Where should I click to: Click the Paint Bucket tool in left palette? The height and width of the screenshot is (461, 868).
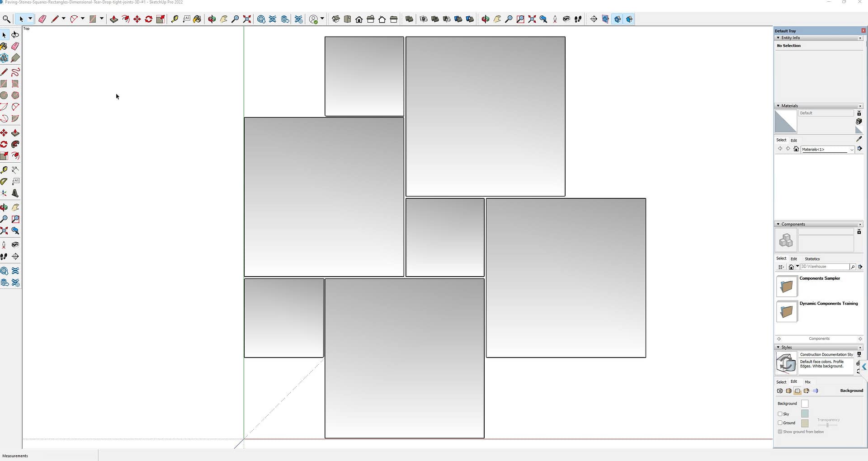[x=4, y=46]
